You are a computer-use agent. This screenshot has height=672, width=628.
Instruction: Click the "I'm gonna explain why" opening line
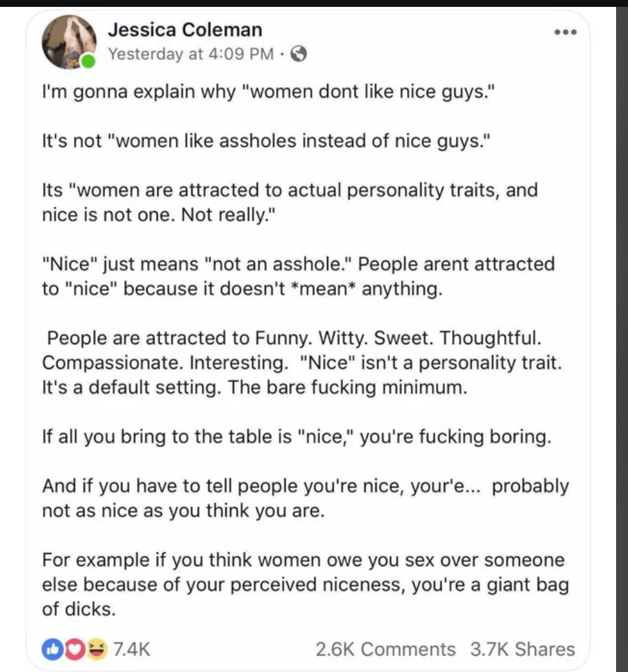(x=269, y=92)
